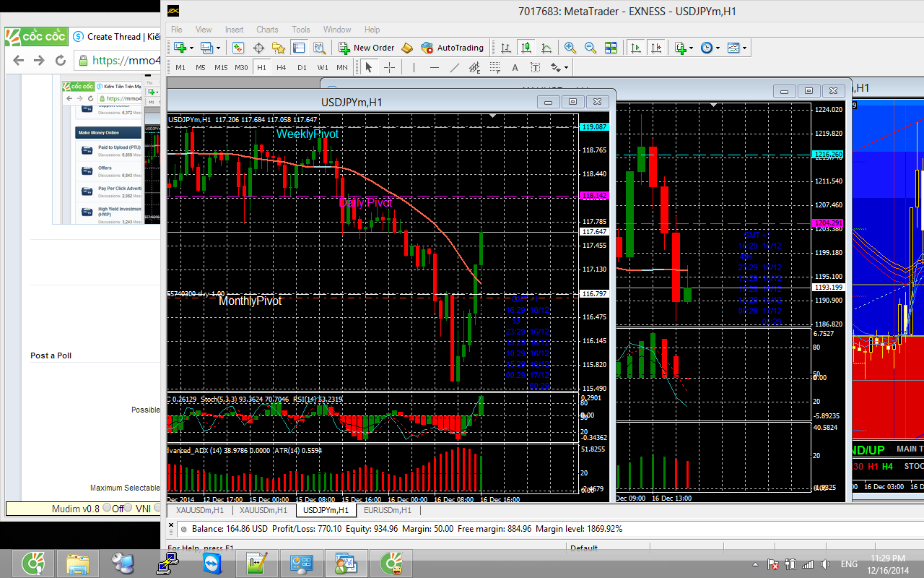Open TeamViewer from the taskbar
This screenshot has width=924, height=578.
tap(214, 564)
